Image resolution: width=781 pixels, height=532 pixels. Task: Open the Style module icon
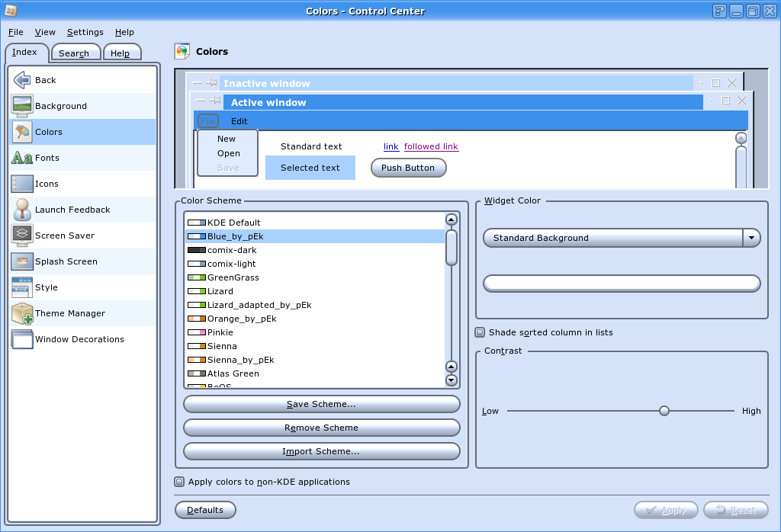(22, 287)
